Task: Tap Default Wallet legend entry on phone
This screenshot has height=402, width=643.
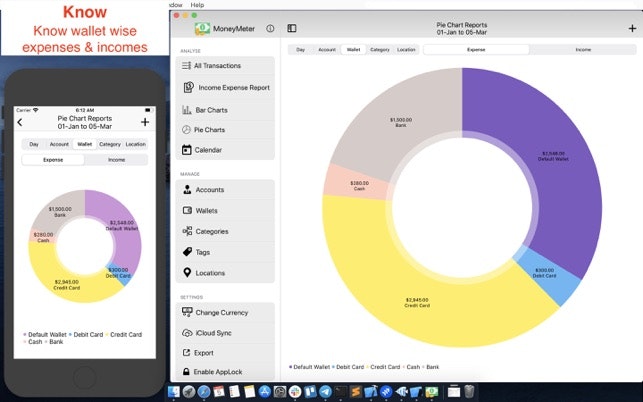Action: 45,335
